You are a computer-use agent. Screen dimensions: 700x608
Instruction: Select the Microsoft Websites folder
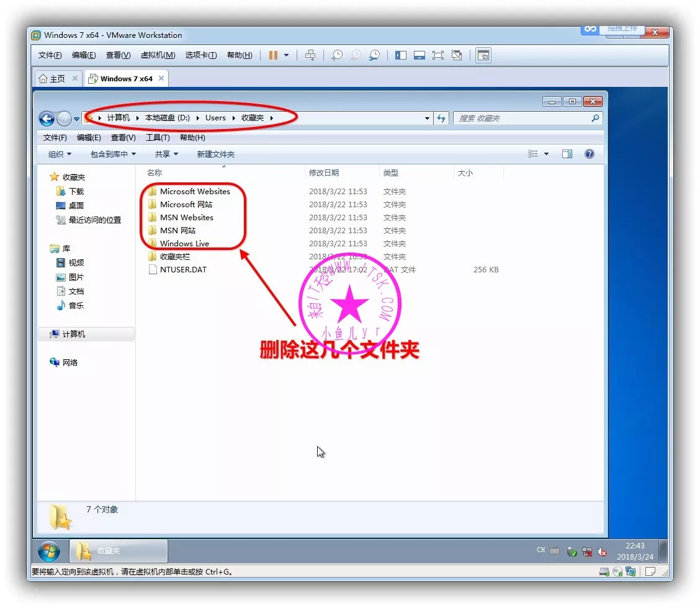[194, 191]
